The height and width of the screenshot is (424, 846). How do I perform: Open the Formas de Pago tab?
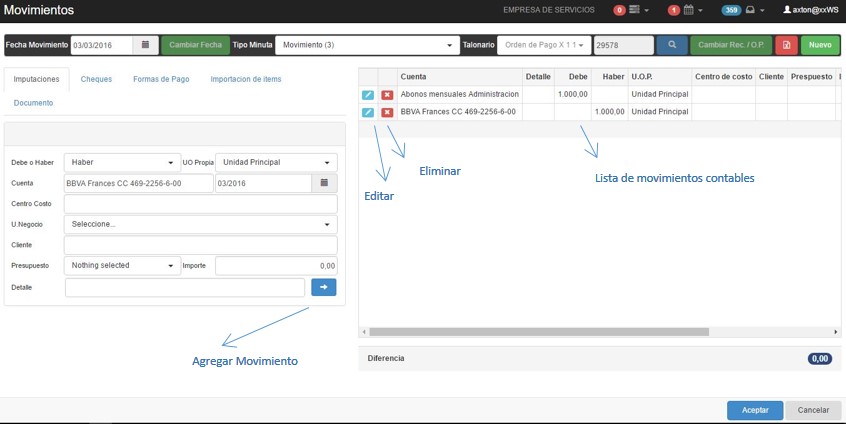[x=161, y=79]
